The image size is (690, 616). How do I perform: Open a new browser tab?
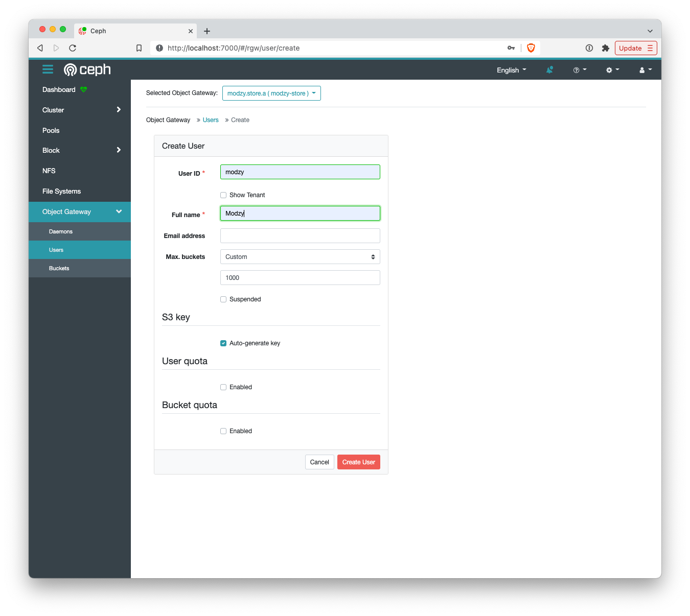(x=207, y=31)
